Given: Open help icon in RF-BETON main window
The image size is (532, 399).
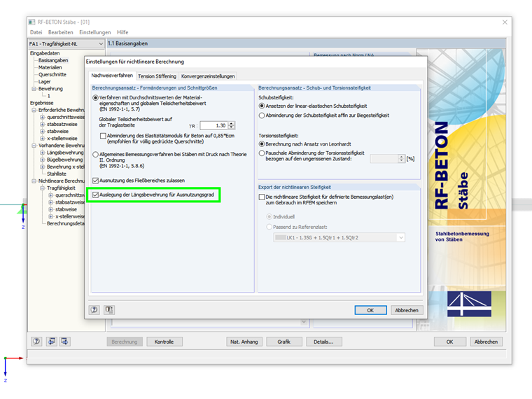Looking at the screenshot, I should tap(36, 342).
